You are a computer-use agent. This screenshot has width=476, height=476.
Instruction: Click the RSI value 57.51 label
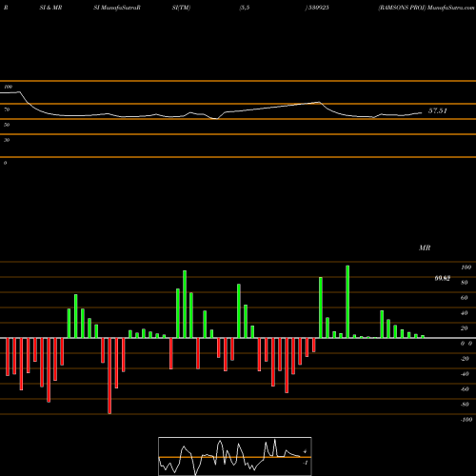pos(438,110)
